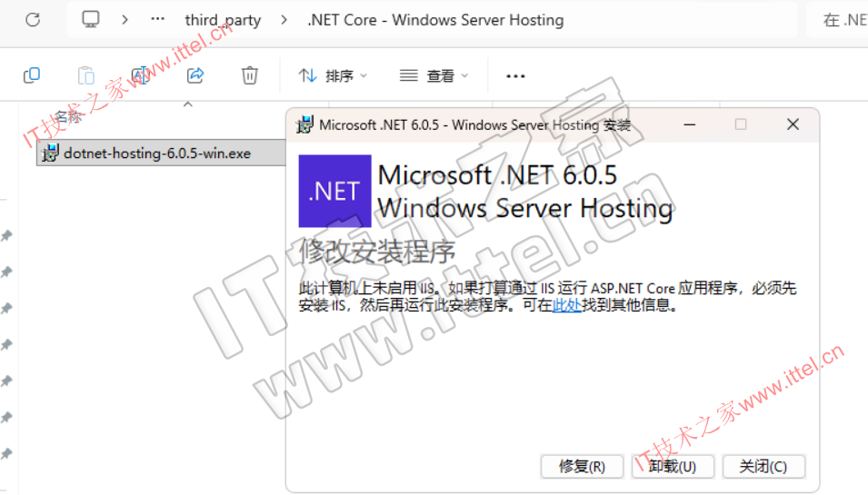
Task: Select the third_party breadcrumb folder
Action: [223, 21]
